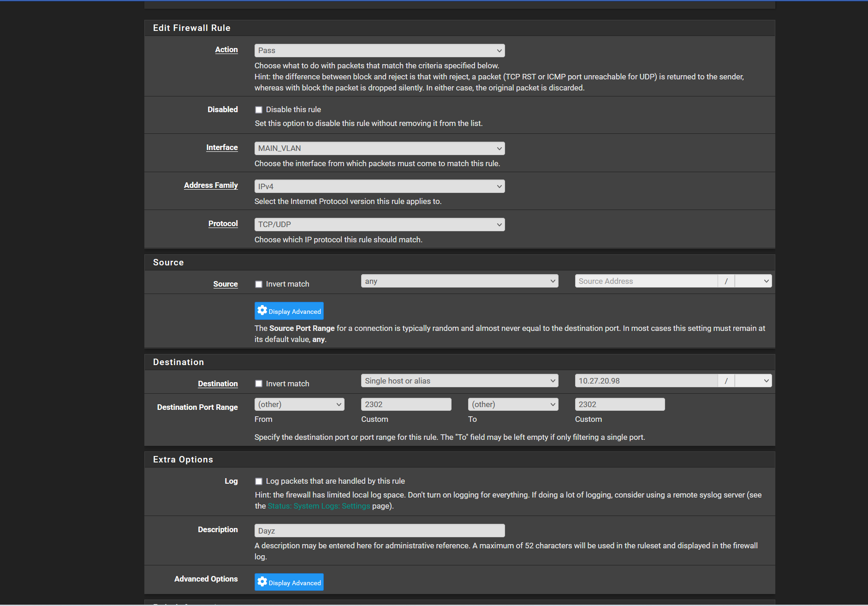Open the Source type dropdown showing any
The height and width of the screenshot is (606, 868).
[459, 281]
